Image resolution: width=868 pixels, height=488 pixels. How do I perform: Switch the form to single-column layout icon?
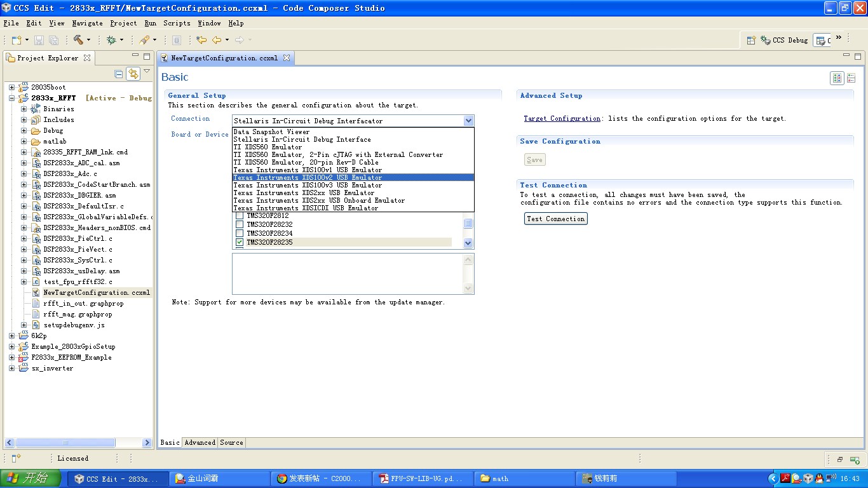pyautogui.click(x=851, y=78)
